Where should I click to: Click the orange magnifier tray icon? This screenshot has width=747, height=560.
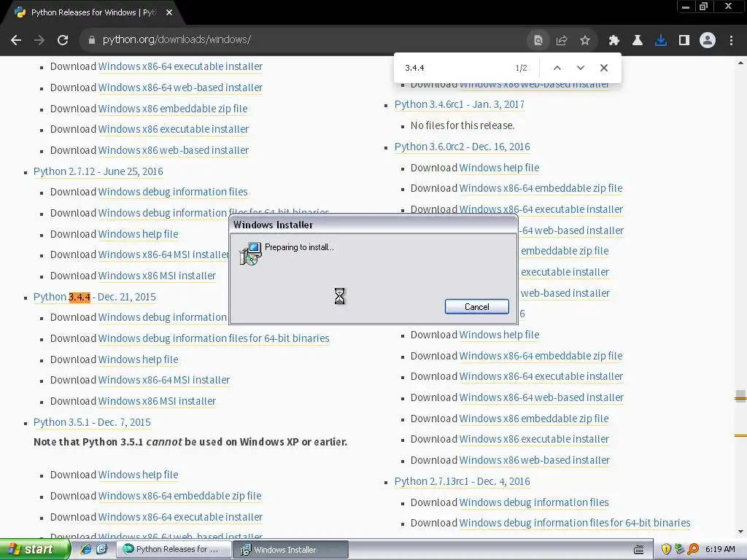click(693, 550)
